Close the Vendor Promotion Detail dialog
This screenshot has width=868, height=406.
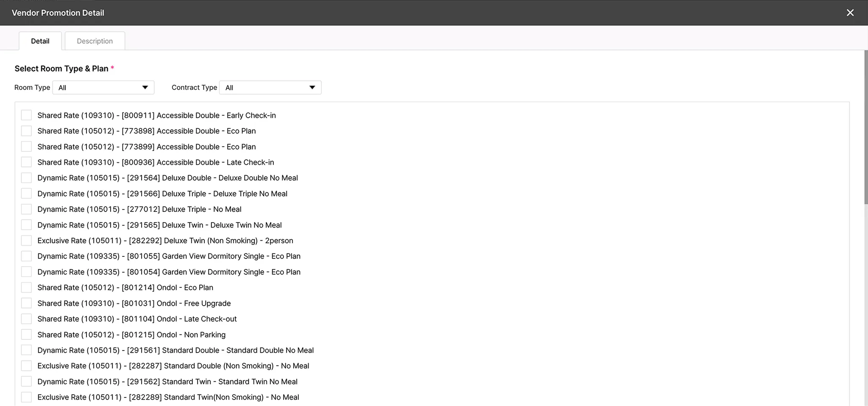tap(850, 13)
